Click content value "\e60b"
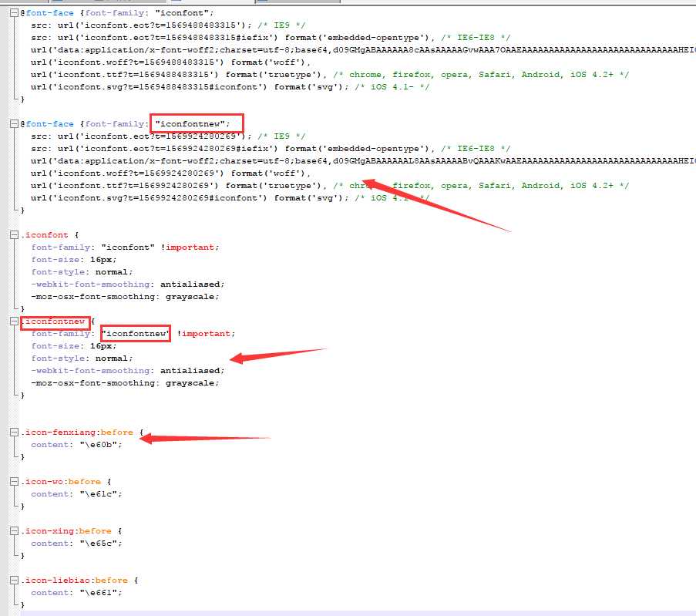This screenshot has width=696, height=616. click(99, 445)
